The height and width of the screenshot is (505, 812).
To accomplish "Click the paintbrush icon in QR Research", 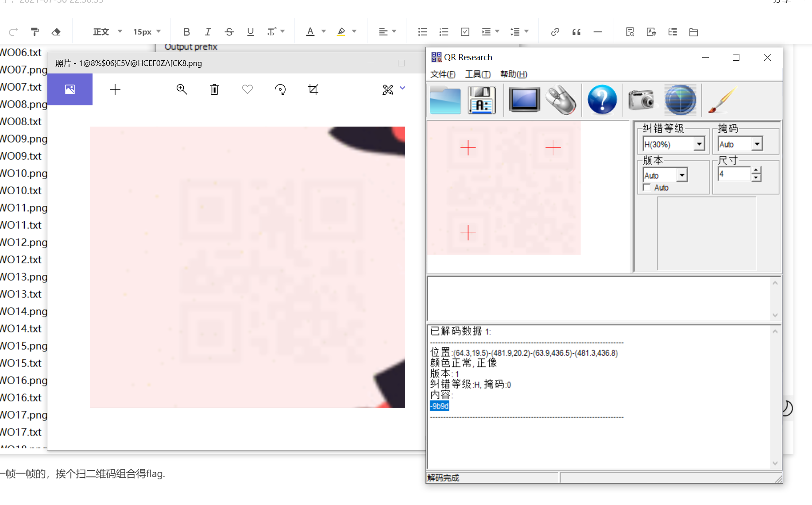I will point(722,100).
